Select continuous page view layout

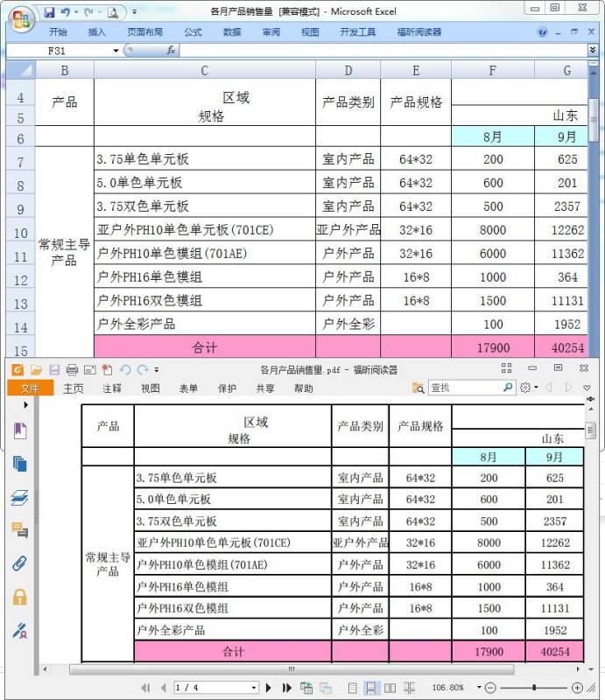click(371, 688)
